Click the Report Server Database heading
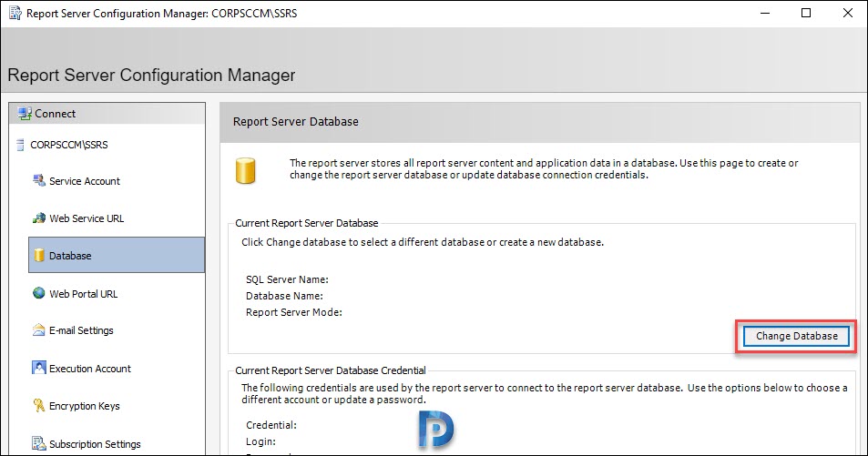The image size is (868, 456). (x=296, y=122)
